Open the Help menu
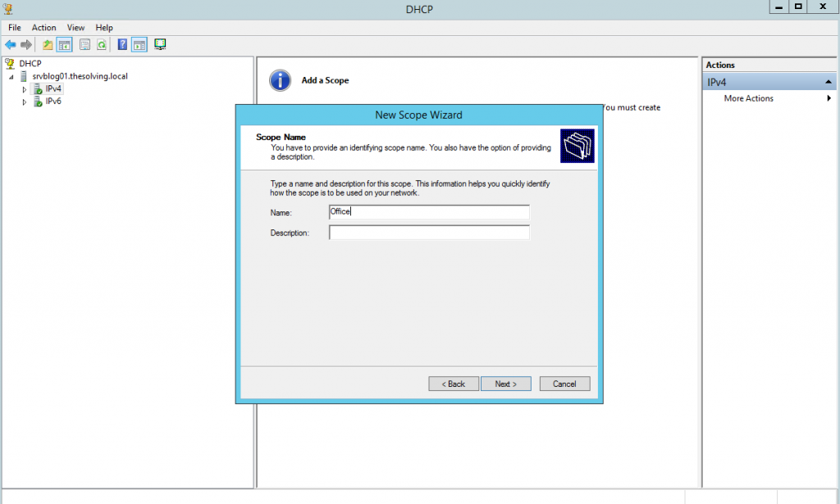Image resolution: width=840 pixels, height=504 pixels. [104, 27]
